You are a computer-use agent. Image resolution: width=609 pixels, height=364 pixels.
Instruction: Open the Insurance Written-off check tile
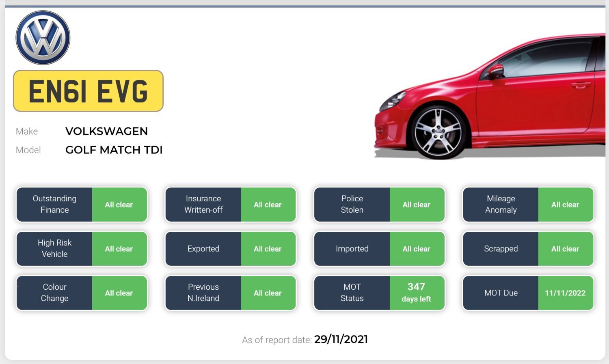(230, 205)
